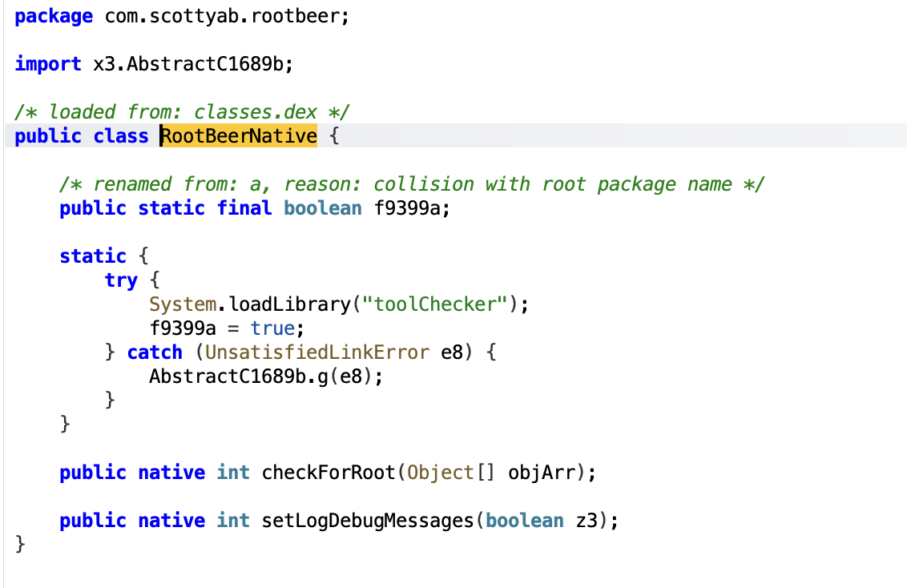Place cursor on the try keyword

pos(121,280)
